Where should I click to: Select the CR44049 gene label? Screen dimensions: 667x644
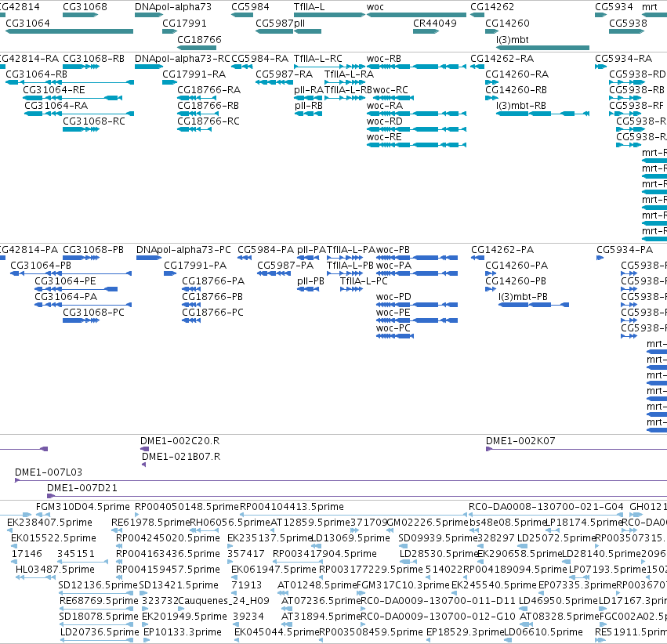click(x=435, y=24)
